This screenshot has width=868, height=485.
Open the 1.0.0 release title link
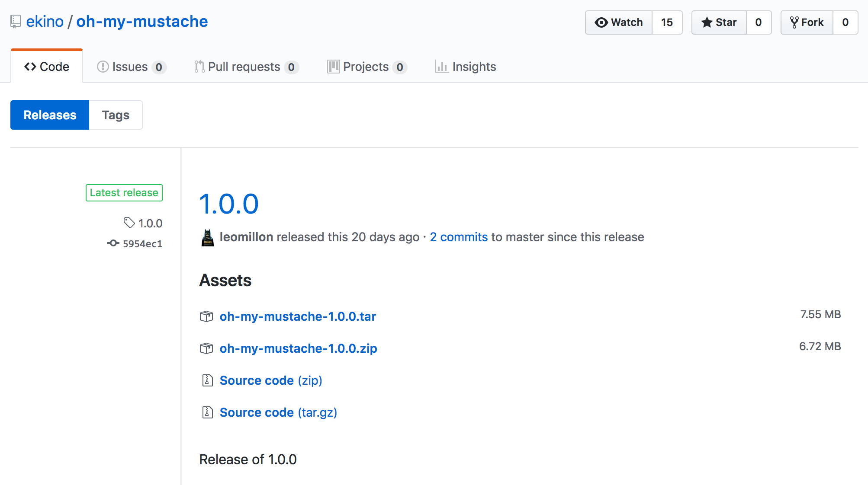click(229, 204)
